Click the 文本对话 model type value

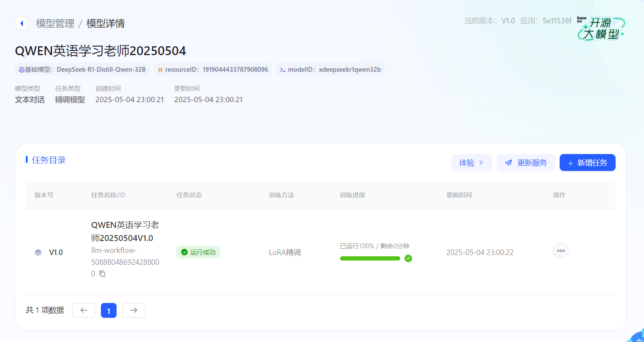(x=30, y=100)
